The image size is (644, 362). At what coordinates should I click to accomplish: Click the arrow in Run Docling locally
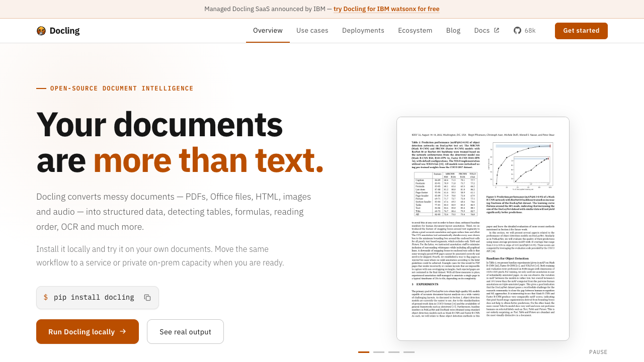[123, 331]
